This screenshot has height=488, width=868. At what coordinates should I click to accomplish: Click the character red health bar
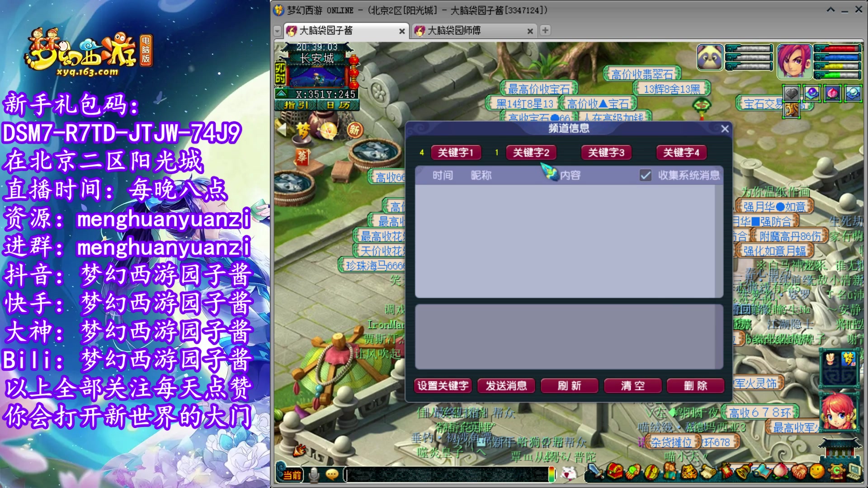[x=837, y=49]
